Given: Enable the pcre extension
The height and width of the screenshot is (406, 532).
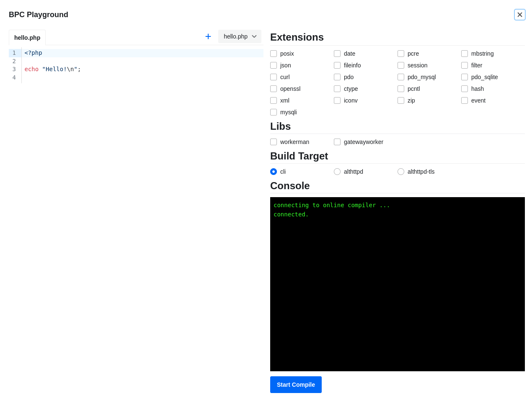Looking at the screenshot, I should click(401, 54).
